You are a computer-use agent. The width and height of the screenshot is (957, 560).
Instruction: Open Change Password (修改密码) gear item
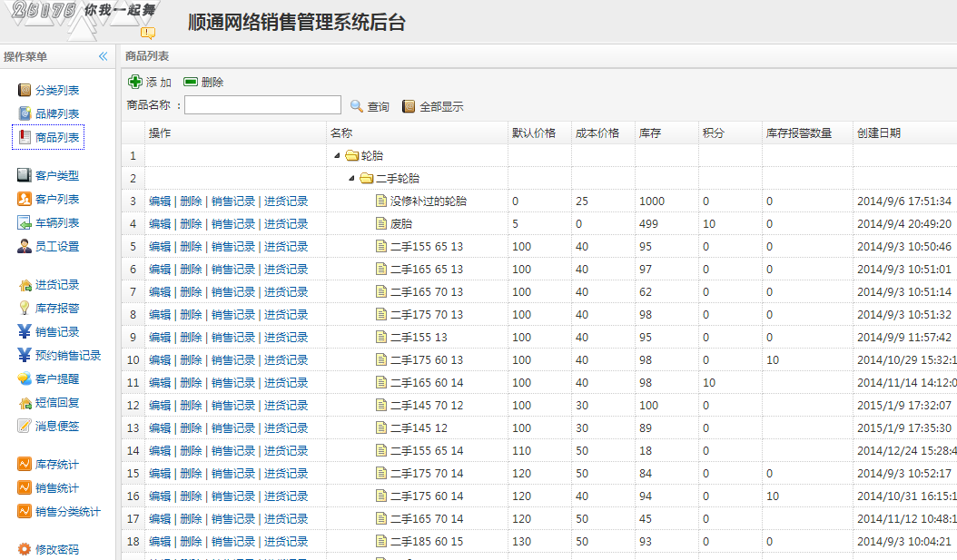(x=25, y=549)
